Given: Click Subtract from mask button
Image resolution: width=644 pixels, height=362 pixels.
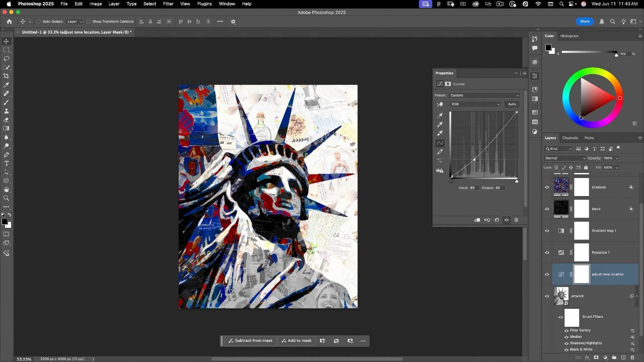Looking at the screenshot, I should click(x=250, y=341).
